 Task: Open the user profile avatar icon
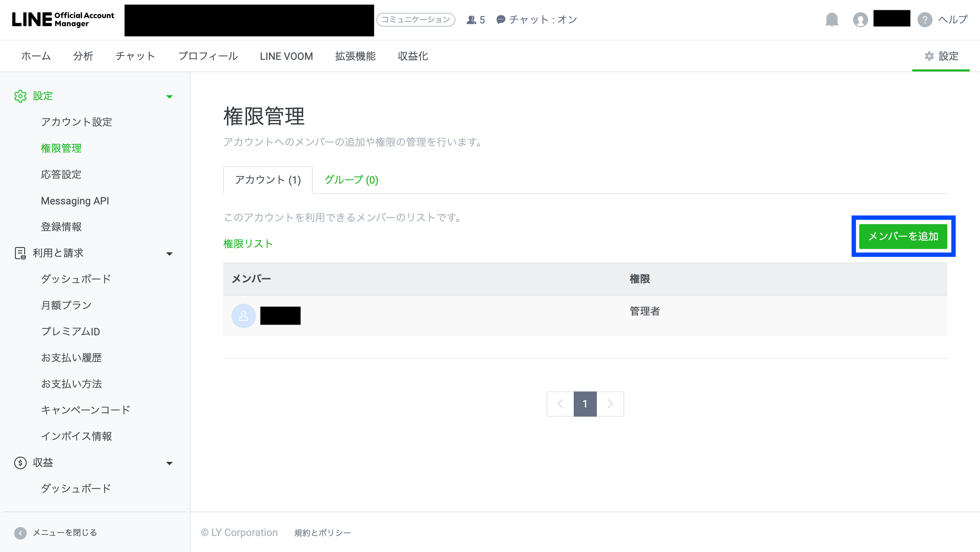tap(860, 19)
